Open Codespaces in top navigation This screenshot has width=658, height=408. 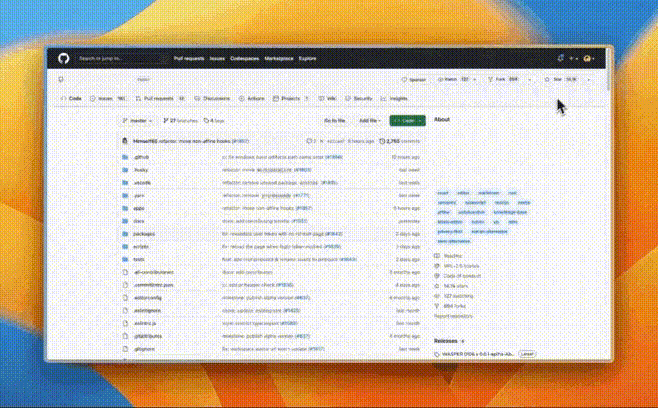point(244,59)
